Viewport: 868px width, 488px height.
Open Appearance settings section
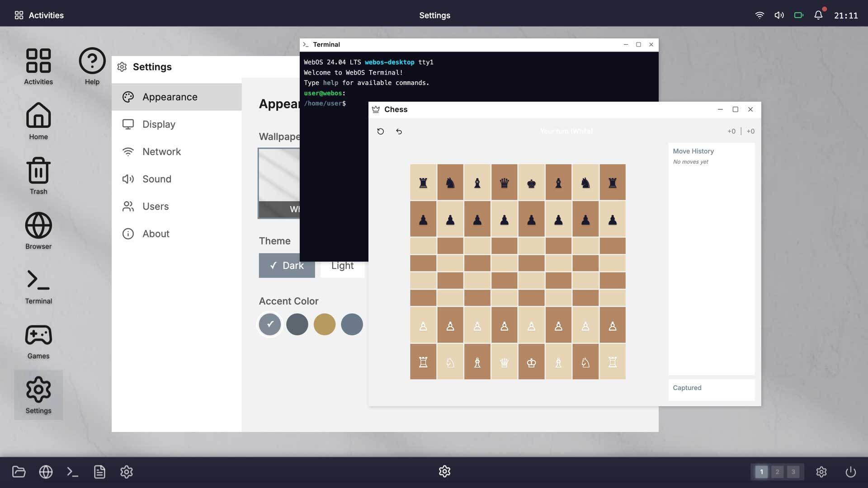click(177, 97)
